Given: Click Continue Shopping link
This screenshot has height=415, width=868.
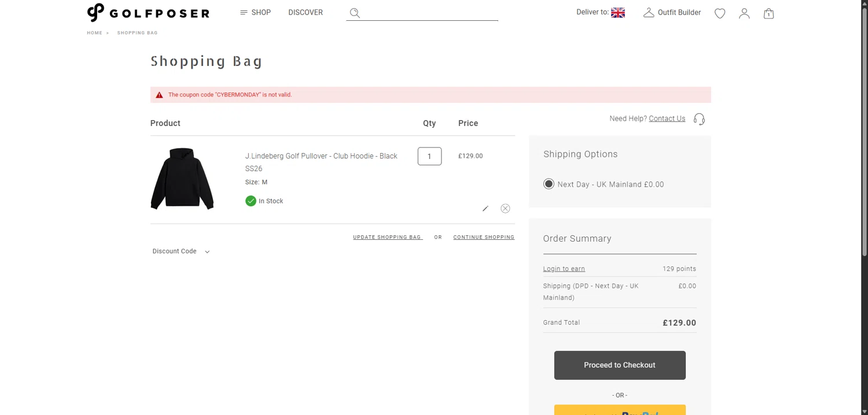Looking at the screenshot, I should click(x=484, y=238).
